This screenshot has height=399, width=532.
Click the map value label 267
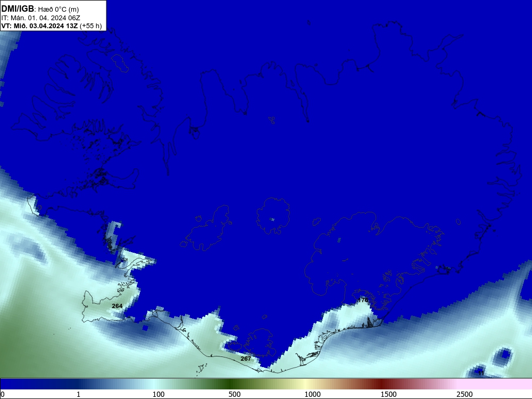[x=246, y=359]
